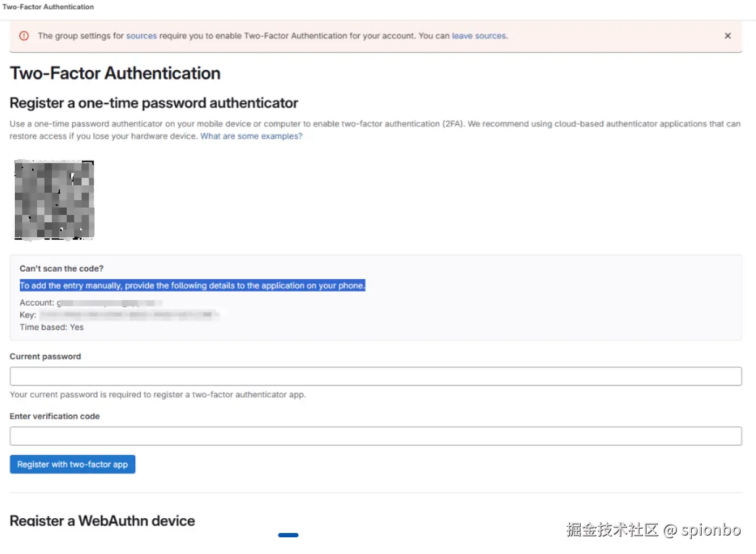Open the "What are some examples?" link

(251, 136)
